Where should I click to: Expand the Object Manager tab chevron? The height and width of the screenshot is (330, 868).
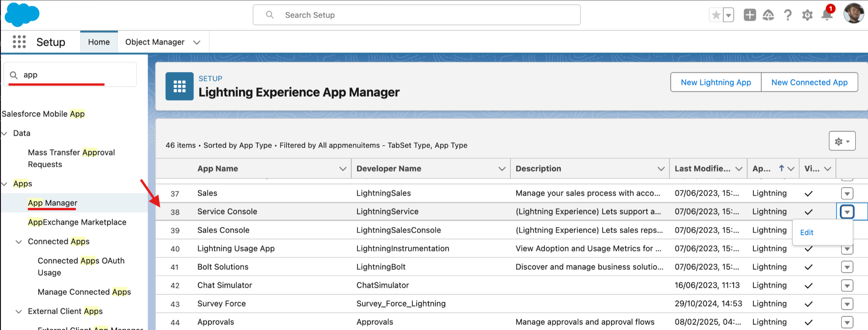tap(197, 42)
